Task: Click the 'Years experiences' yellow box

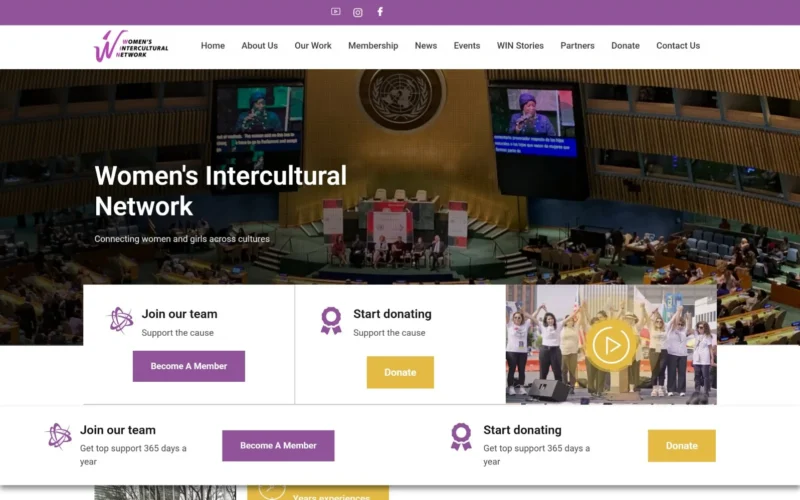Action: click(x=318, y=493)
